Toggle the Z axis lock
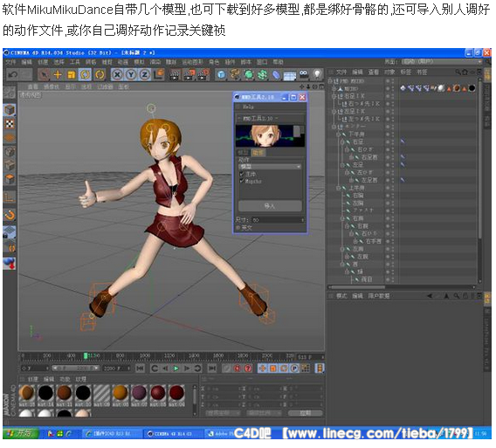Screen dimensions: 496x448 pyautogui.click(x=145, y=75)
